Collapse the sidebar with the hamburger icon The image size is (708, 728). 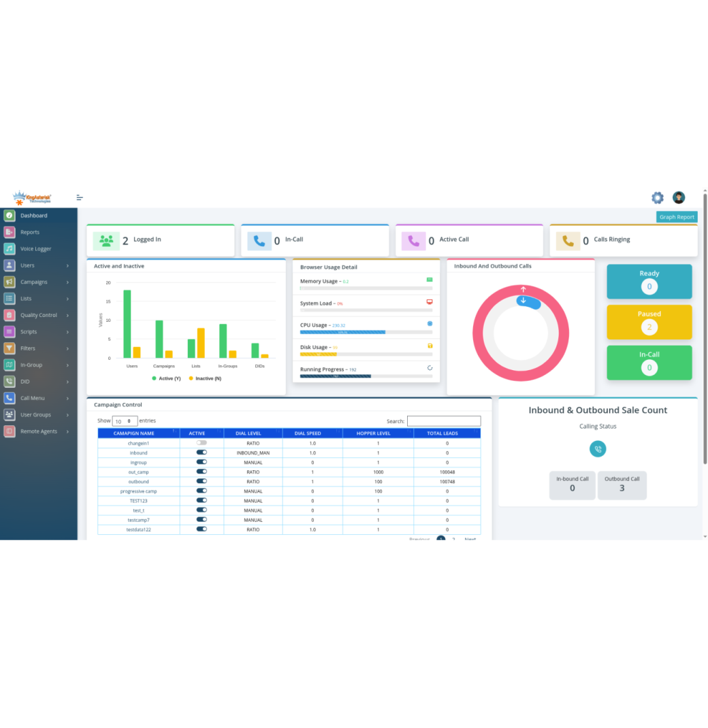(x=80, y=198)
